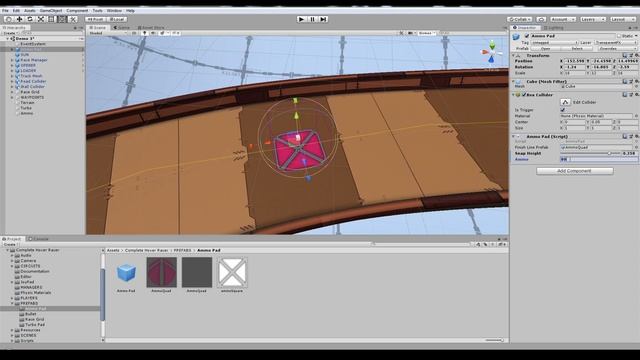Open Transform component settings gear

point(636,55)
